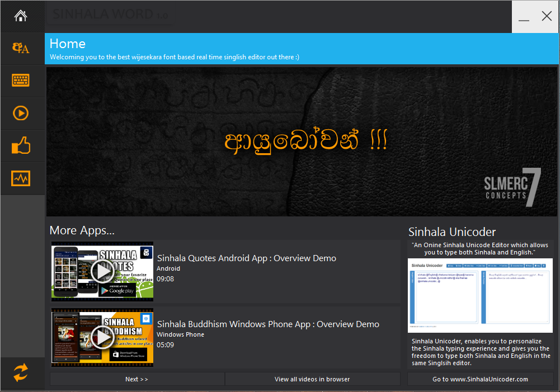Open the Sinhala Unicoder screenshot preview
Screen dimensions: 560x392
coord(481,296)
